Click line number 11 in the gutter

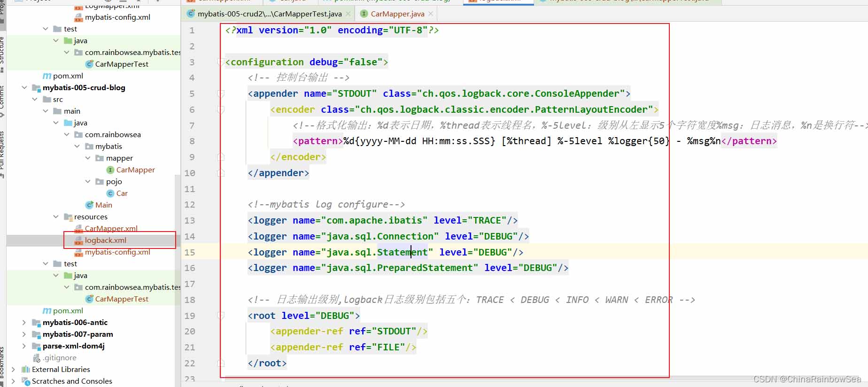click(190, 189)
